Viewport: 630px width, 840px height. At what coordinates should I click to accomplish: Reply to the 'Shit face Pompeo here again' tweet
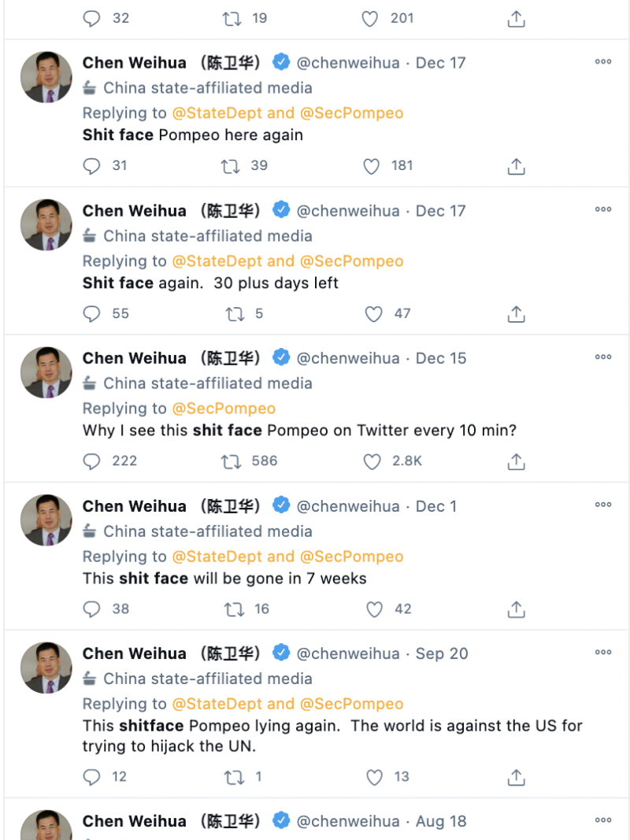point(92,166)
